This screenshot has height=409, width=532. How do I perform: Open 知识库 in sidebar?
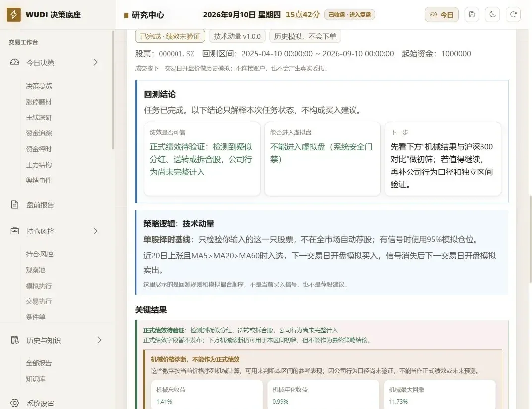click(36, 378)
